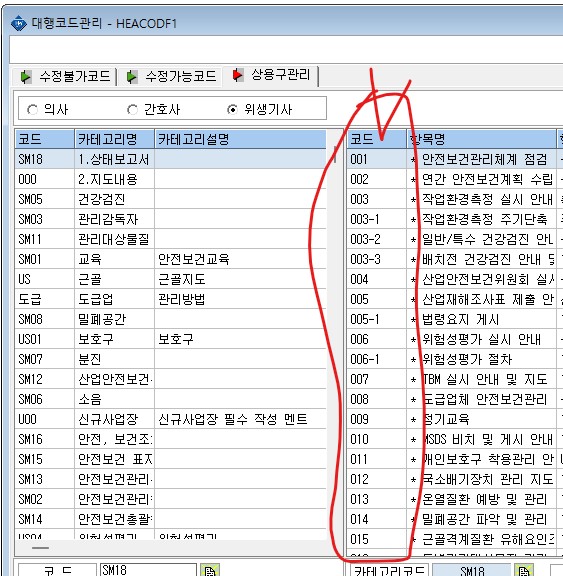Select the US01 보호구 category row
The image size is (563, 576).
[170, 339]
